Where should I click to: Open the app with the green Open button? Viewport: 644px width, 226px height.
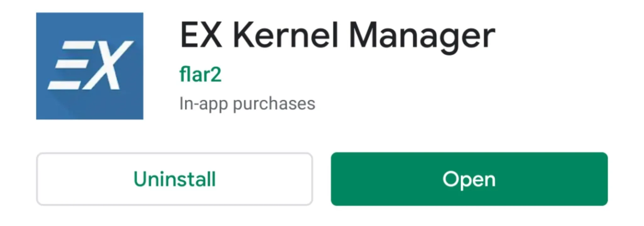tap(469, 179)
